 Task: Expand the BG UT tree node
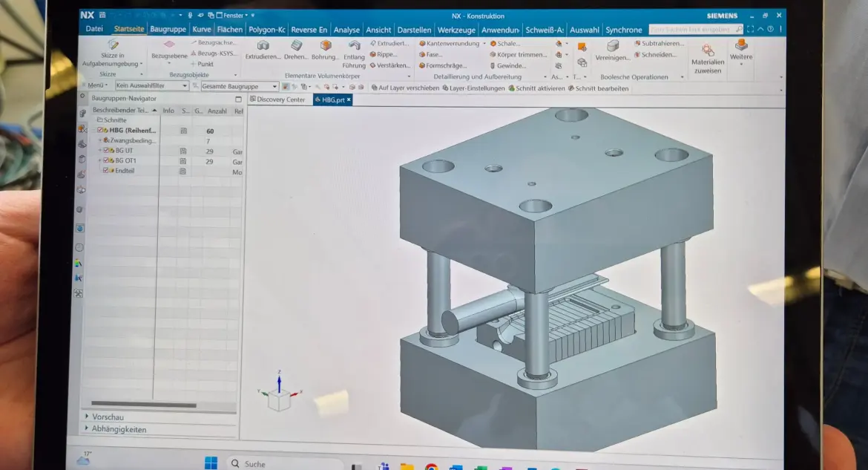[100, 150]
